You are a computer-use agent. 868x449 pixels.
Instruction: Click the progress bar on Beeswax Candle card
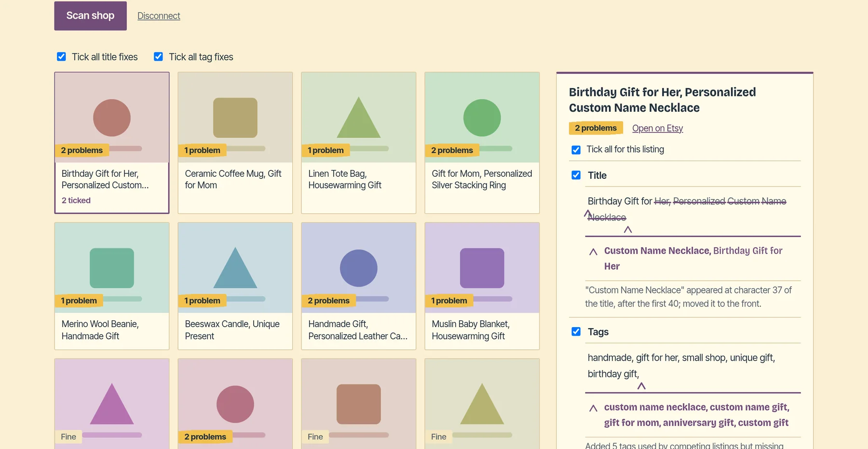pos(246,299)
